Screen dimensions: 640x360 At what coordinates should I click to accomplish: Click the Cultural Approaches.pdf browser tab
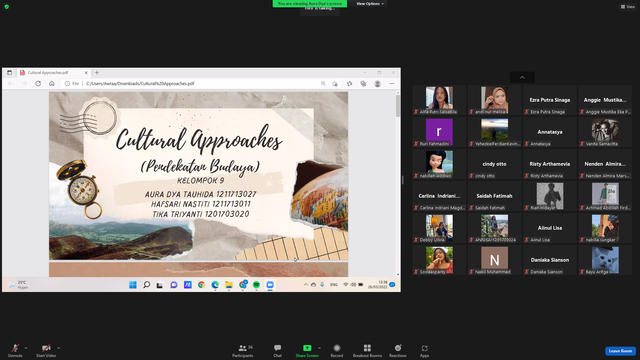click(53, 73)
